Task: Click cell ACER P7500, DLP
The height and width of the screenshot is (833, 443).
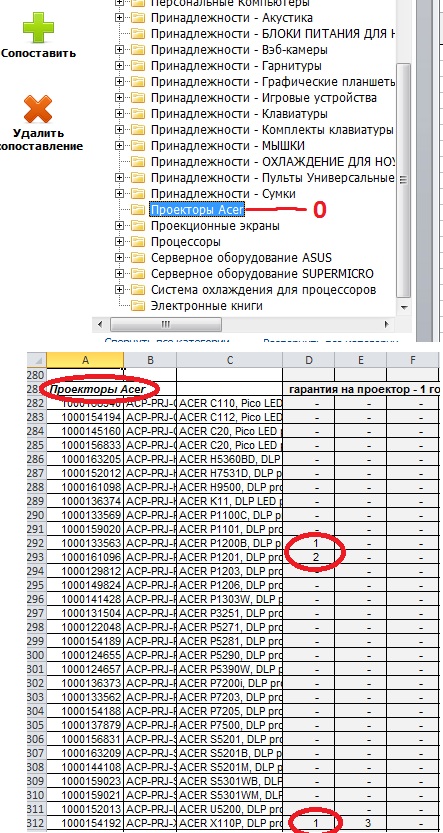Action: tap(229, 725)
